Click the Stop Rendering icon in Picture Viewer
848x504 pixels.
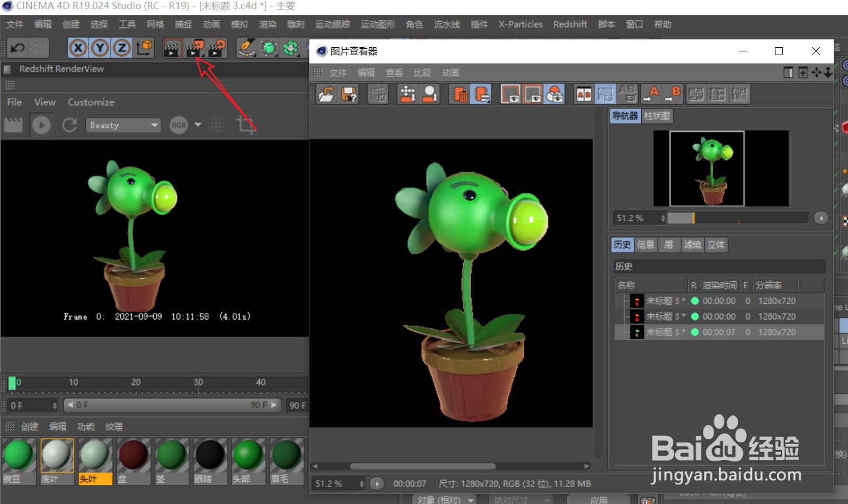pos(378,94)
